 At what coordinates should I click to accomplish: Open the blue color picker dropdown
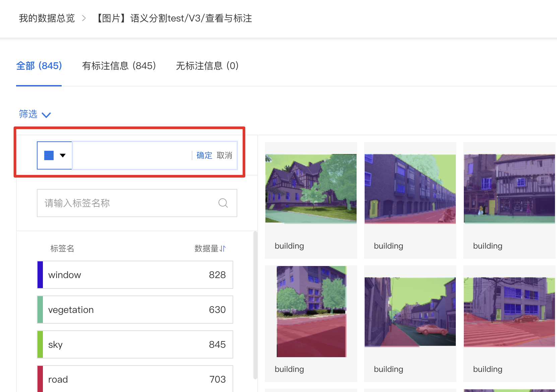tap(55, 155)
